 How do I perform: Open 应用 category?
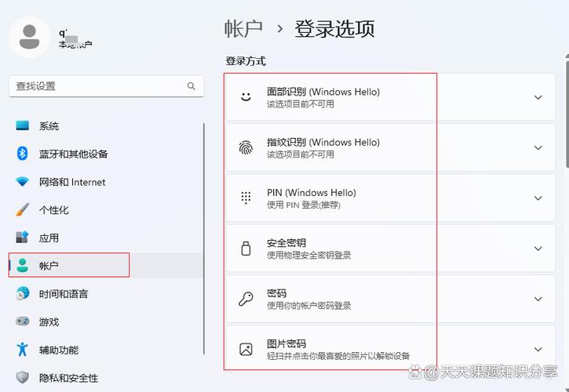click(106, 238)
